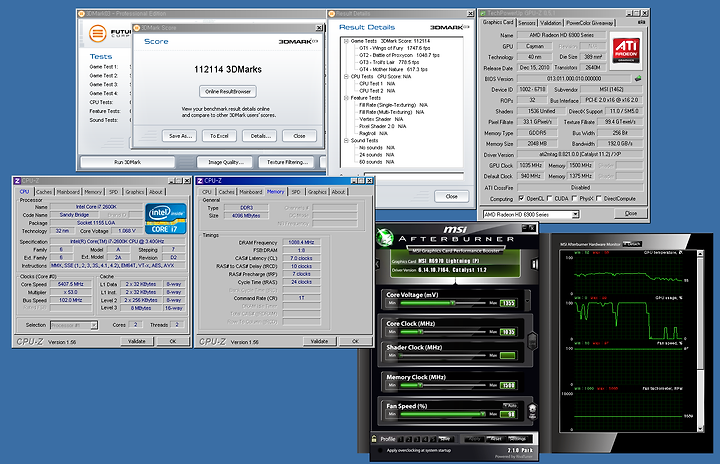Open the GPU selection dropdown in GPU-Z

pyautogui.click(x=575, y=215)
